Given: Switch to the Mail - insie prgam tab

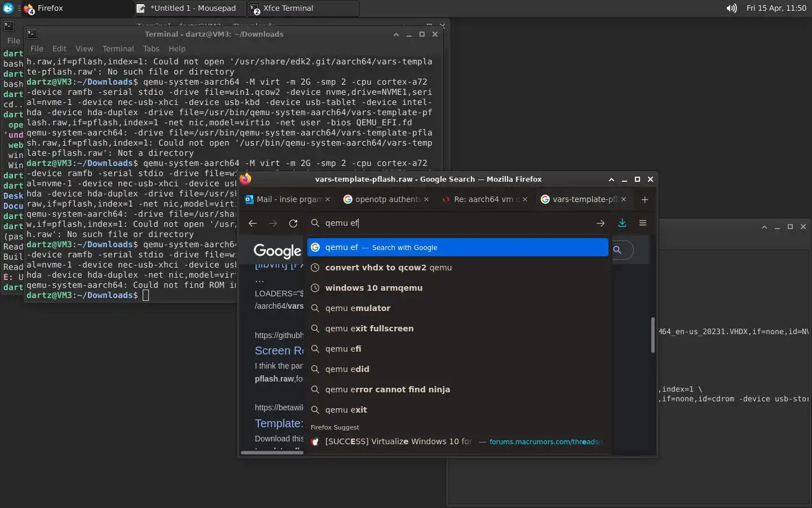Looking at the screenshot, I should point(288,199).
